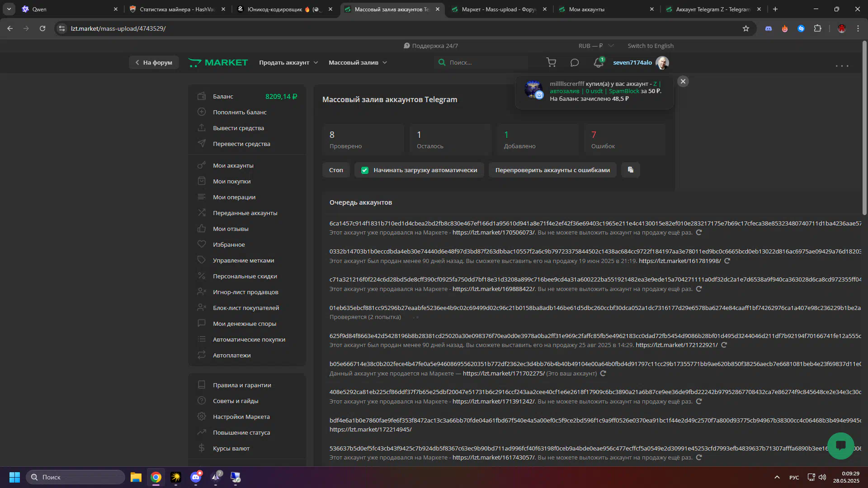Expand the Продать аккаунт dropdown

tap(288, 62)
